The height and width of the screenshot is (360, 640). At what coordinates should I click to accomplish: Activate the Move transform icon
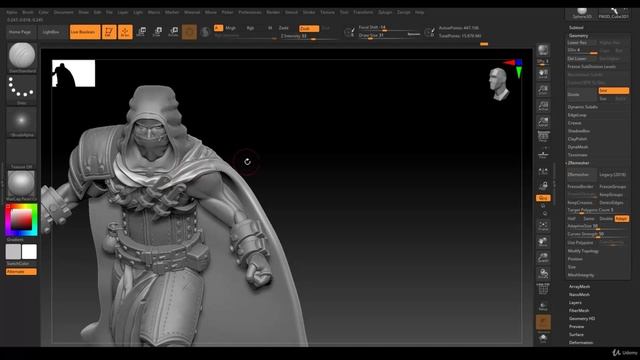(x=142, y=32)
